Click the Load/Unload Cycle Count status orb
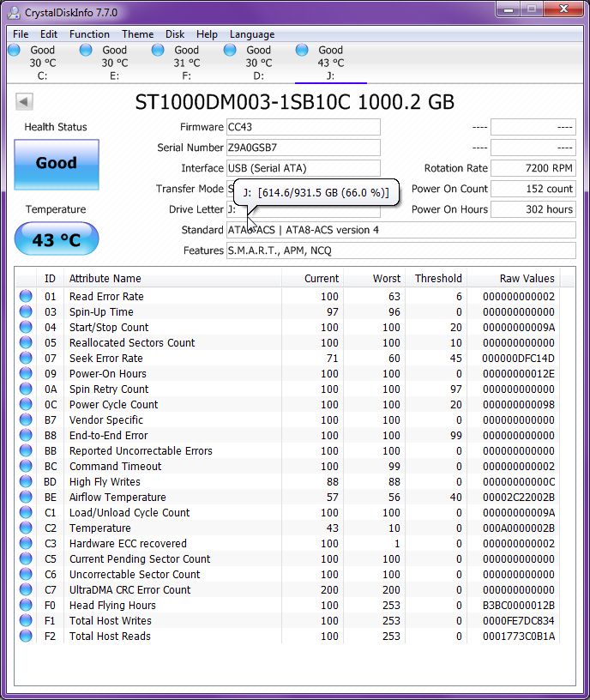This screenshot has width=590, height=700. pos(26,512)
